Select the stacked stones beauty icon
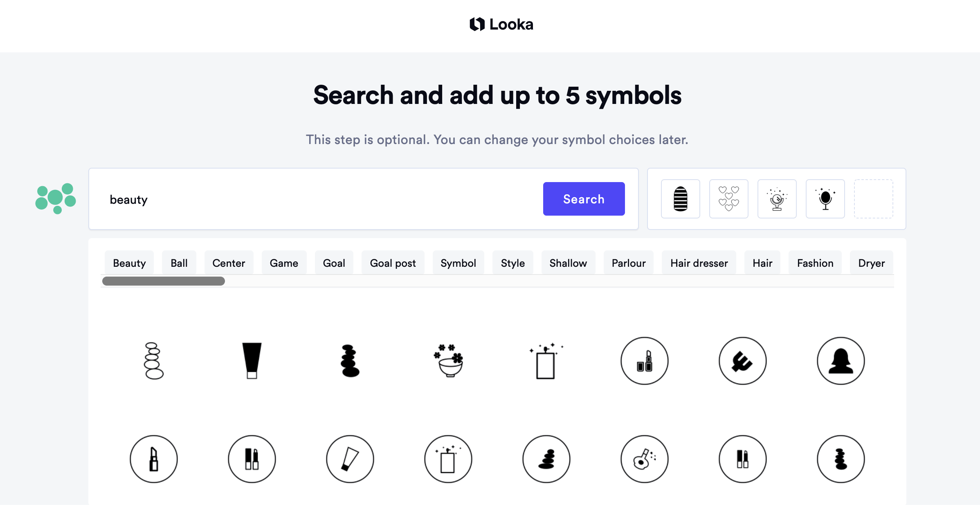The width and height of the screenshot is (980, 509). coord(154,360)
